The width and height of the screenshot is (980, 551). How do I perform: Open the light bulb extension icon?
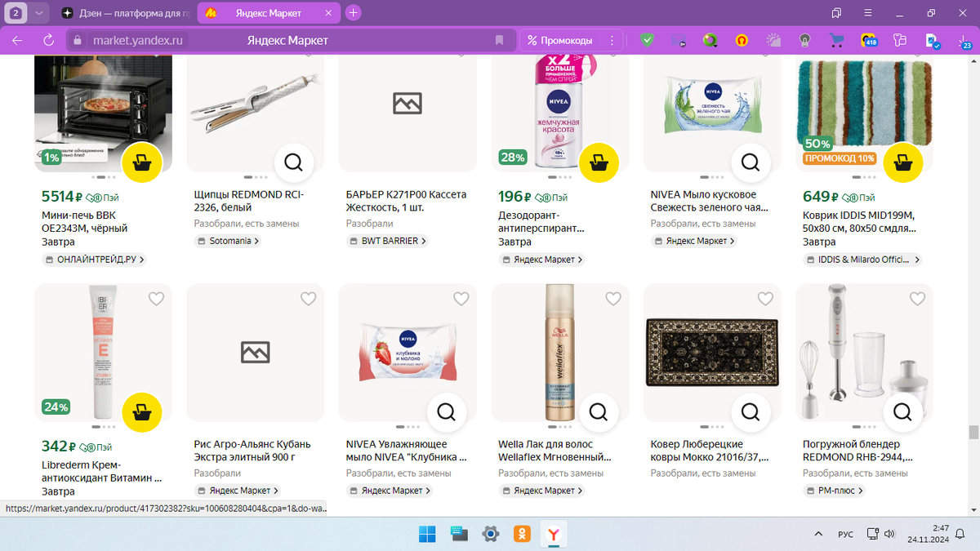(804, 40)
